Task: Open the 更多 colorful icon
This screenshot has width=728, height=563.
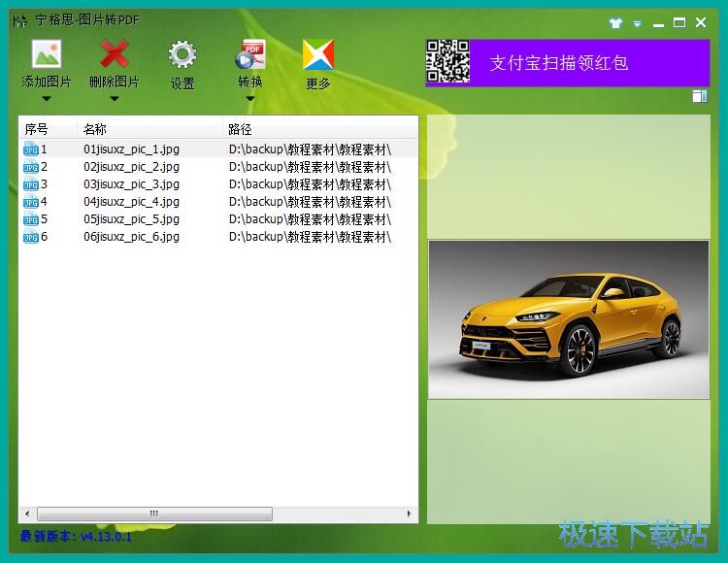Action: click(318, 54)
